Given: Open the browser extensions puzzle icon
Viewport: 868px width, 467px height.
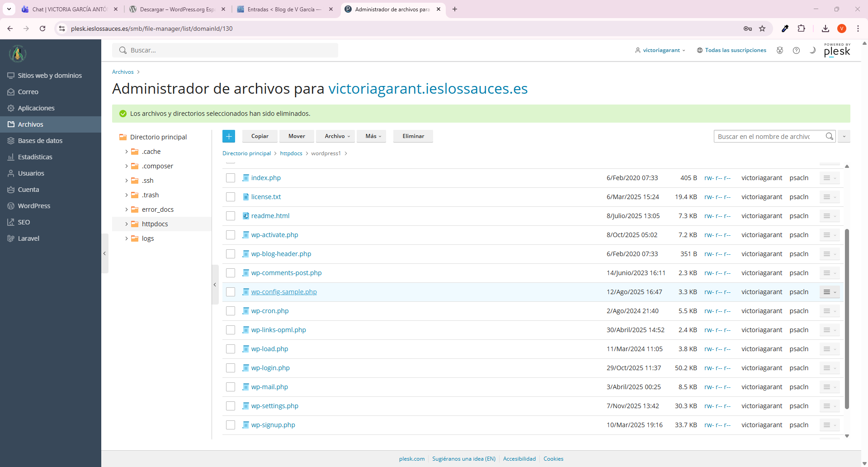Looking at the screenshot, I should 801,29.
